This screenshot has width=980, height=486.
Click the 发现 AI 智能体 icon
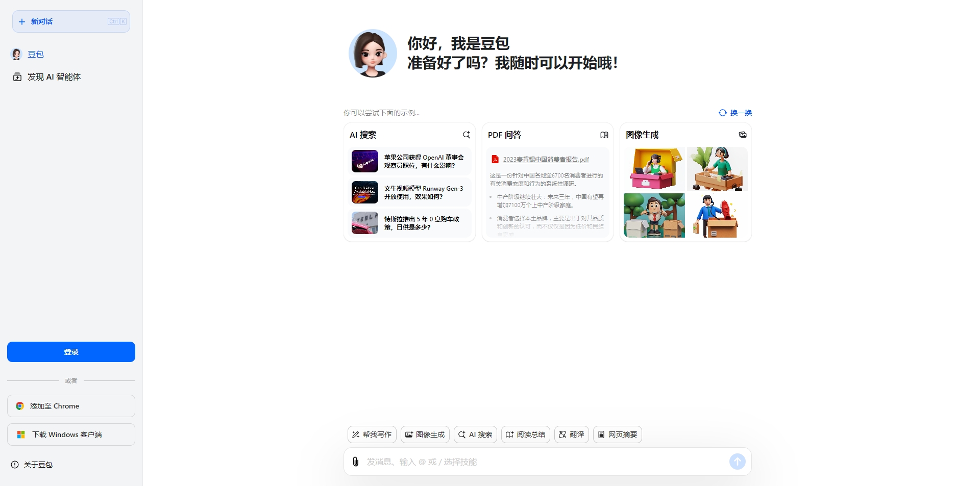[17, 77]
